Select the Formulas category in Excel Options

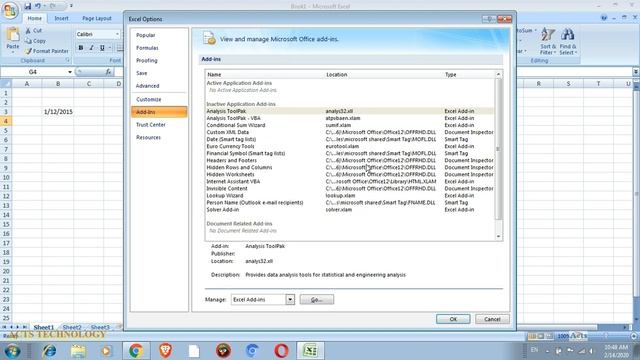point(159,48)
